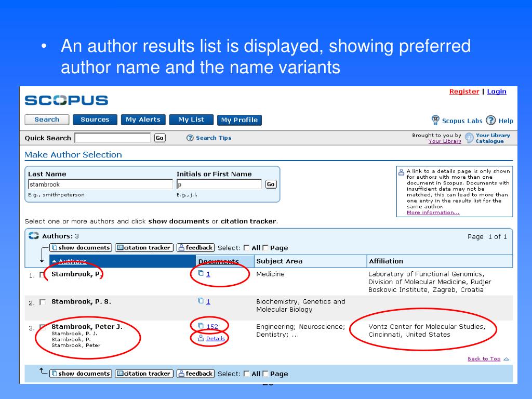Click the person icon next to Details
532x399 pixels.
201,338
